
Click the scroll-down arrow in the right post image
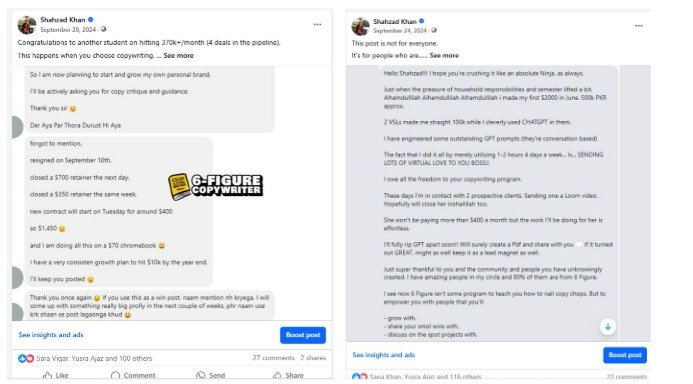tap(608, 327)
